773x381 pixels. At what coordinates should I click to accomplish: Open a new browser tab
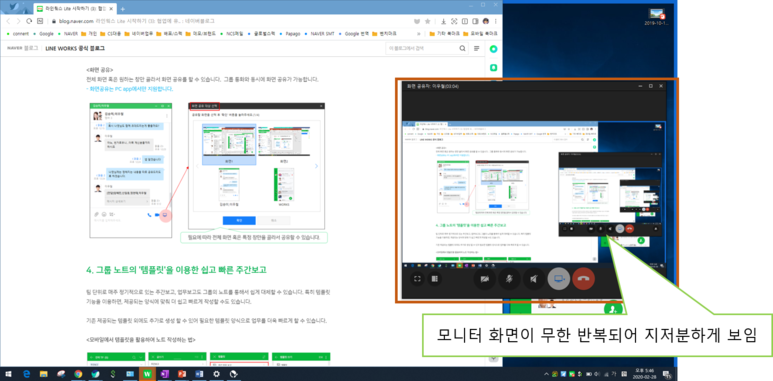coord(123,9)
